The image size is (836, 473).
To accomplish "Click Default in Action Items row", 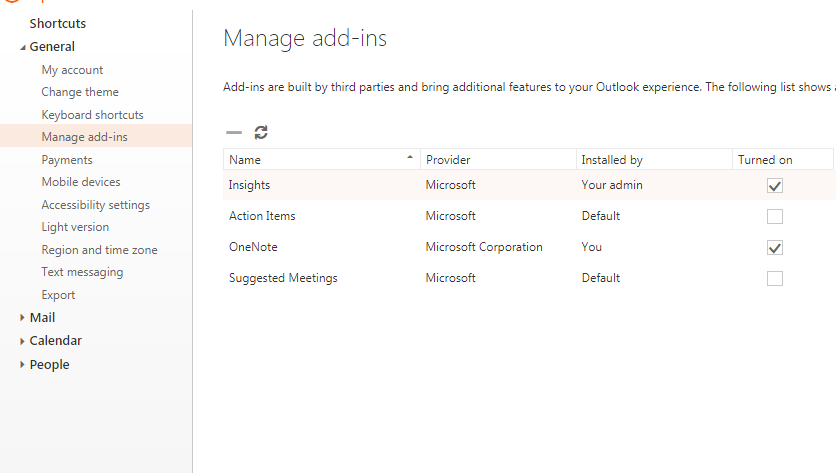I will [x=601, y=216].
